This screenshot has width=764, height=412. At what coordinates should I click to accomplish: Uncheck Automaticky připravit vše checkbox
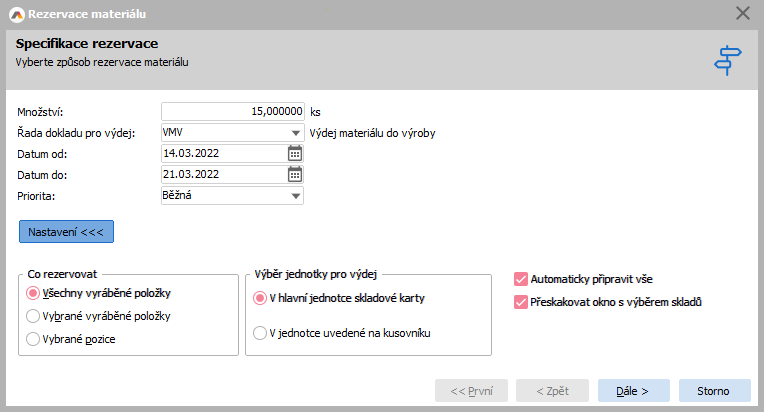click(x=520, y=280)
